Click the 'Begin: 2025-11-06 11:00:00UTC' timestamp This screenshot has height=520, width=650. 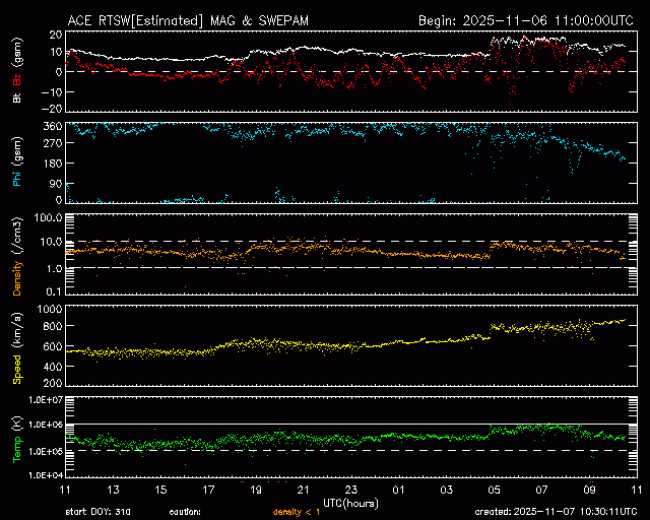click(526, 21)
